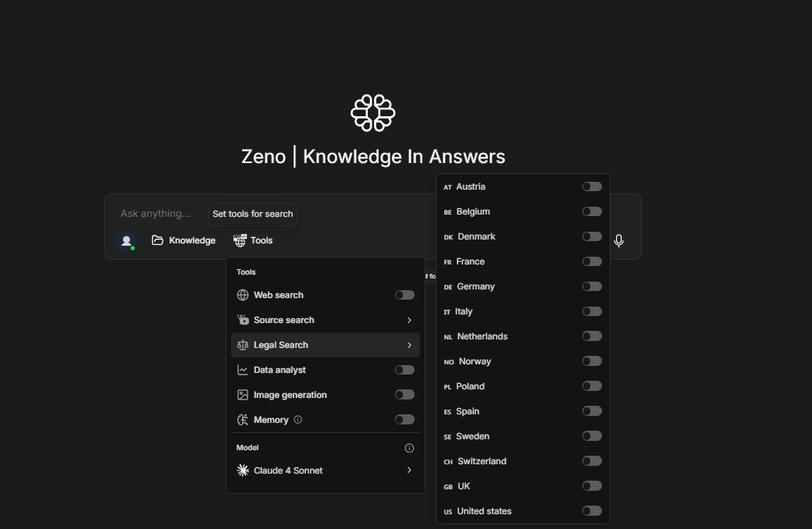Click the Tools globe icon
This screenshot has width=812, height=529.
pos(240,240)
